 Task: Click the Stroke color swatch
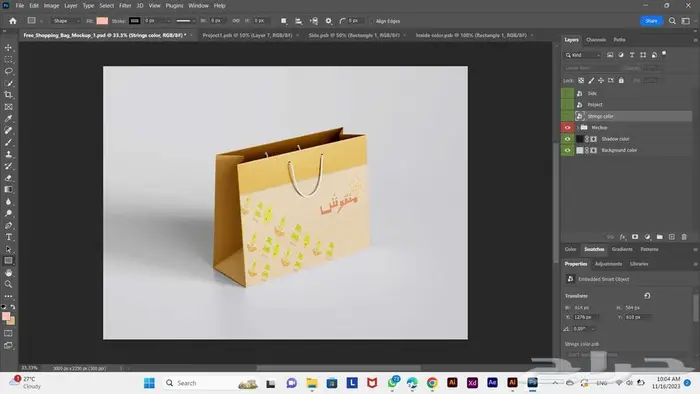(x=134, y=21)
